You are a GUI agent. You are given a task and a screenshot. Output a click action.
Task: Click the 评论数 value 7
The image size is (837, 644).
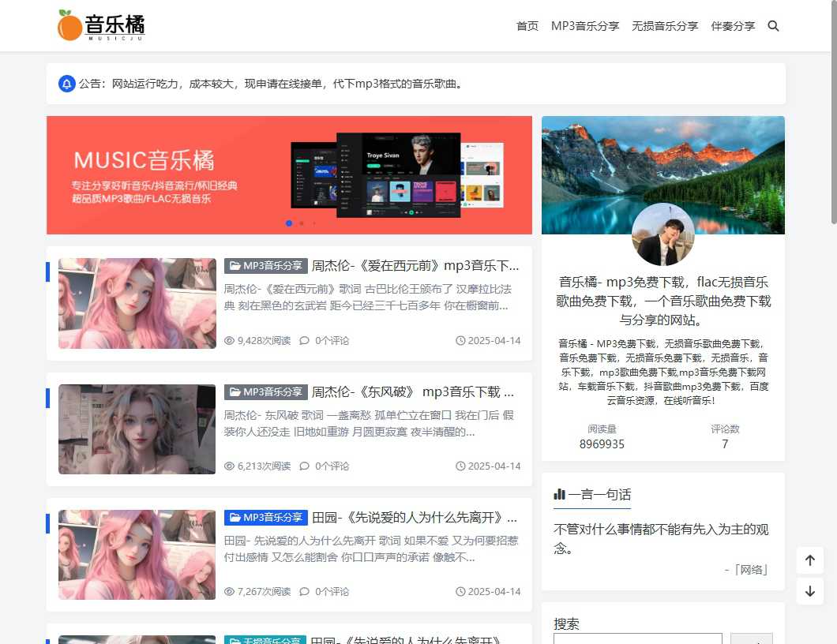pos(725,444)
